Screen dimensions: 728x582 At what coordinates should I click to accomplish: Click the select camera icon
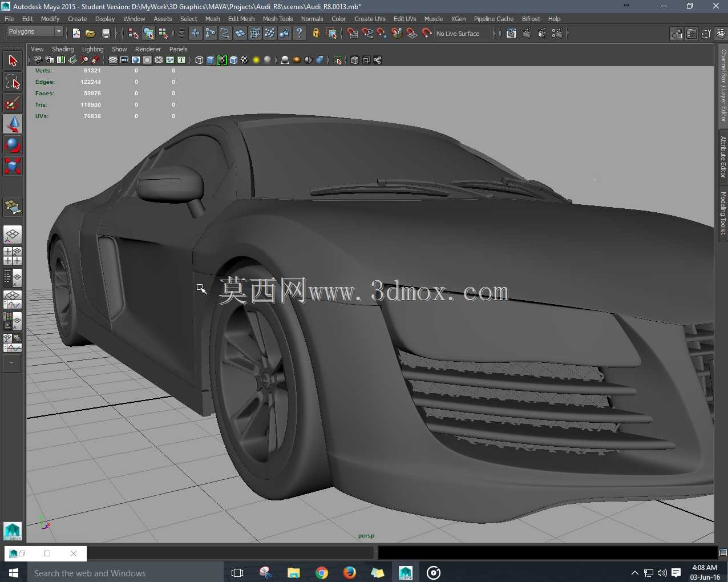point(38,60)
